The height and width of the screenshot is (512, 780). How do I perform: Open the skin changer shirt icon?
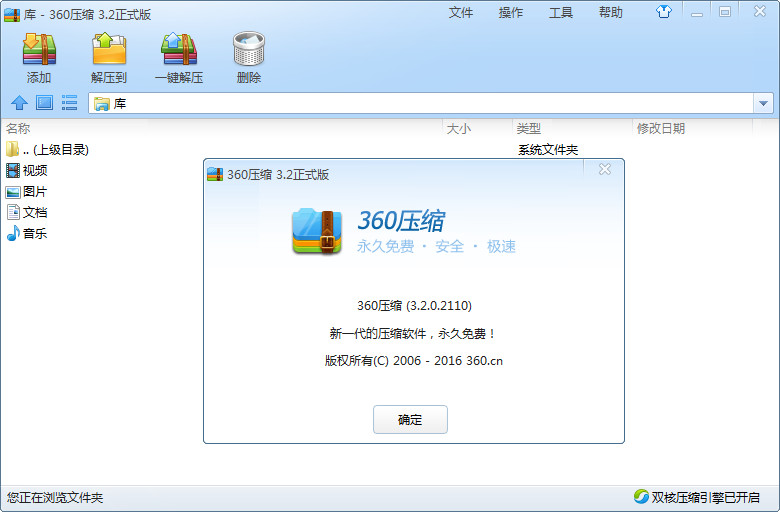coord(664,12)
